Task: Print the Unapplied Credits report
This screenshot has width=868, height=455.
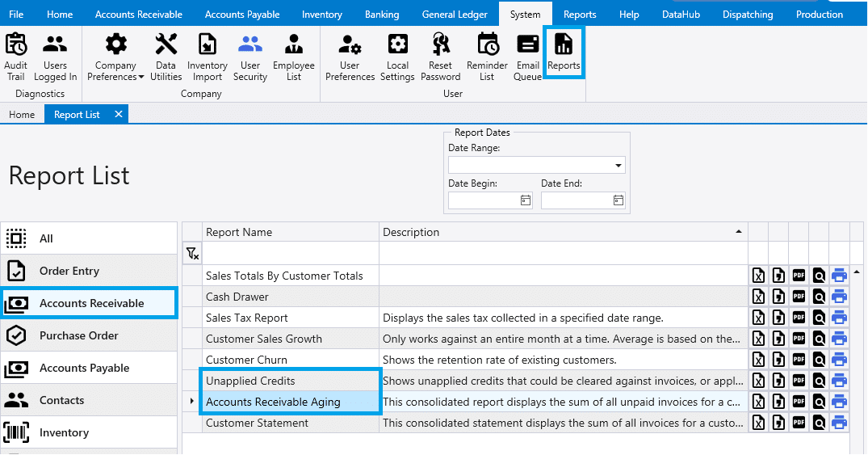Action: pos(839,381)
